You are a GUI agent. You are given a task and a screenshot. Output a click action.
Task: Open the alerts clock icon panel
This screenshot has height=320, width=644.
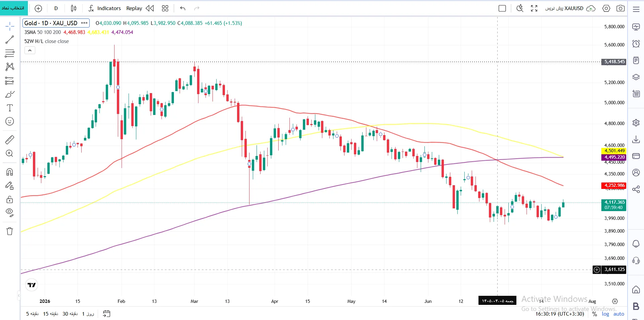(636, 44)
